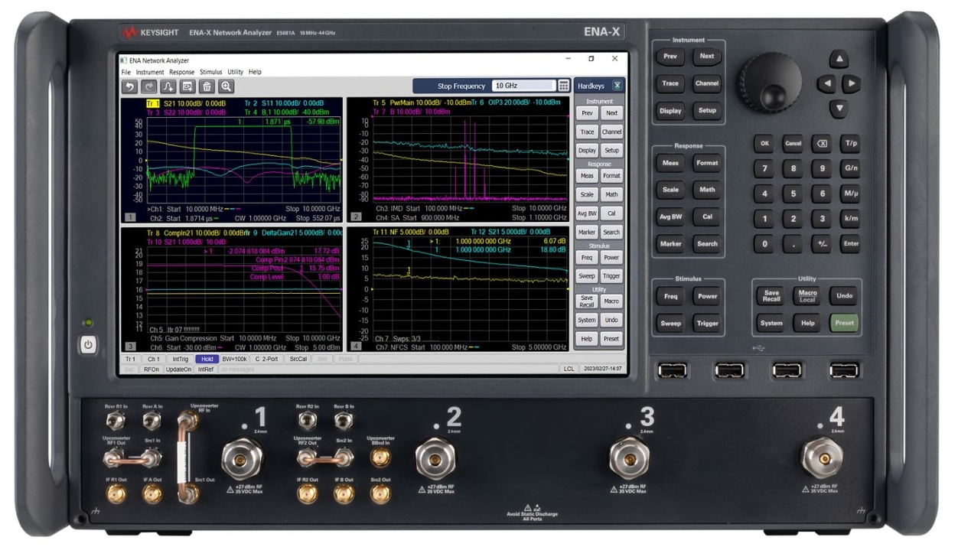Push the physical Avg BW key
958x560 pixels.
[x=670, y=217]
